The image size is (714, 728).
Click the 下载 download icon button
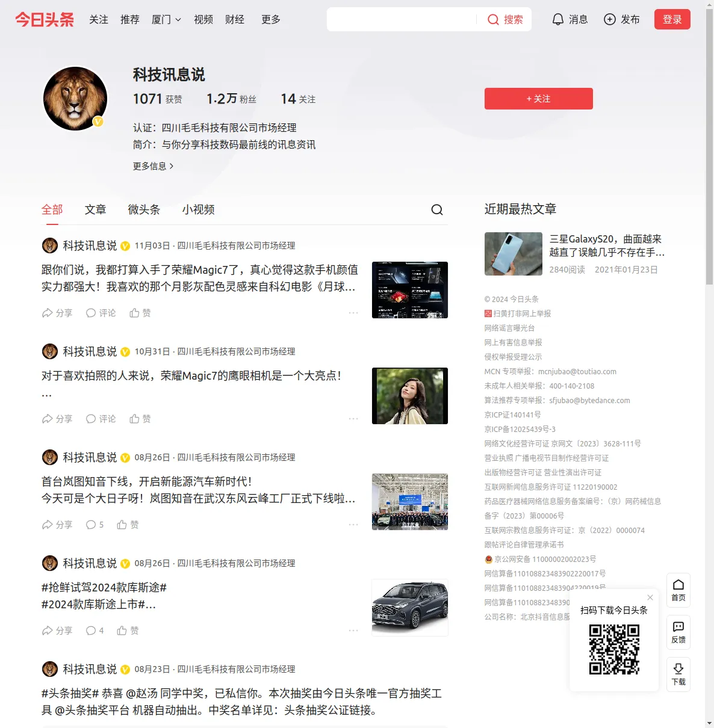[x=678, y=674]
